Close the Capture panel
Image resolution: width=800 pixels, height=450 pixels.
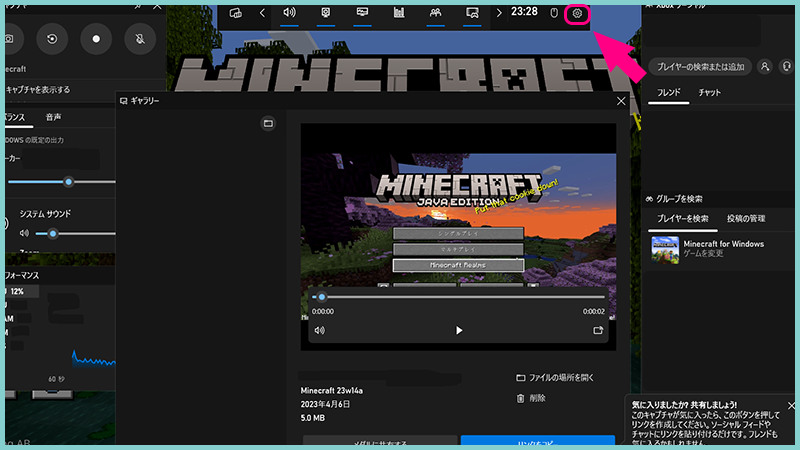(157, 7)
